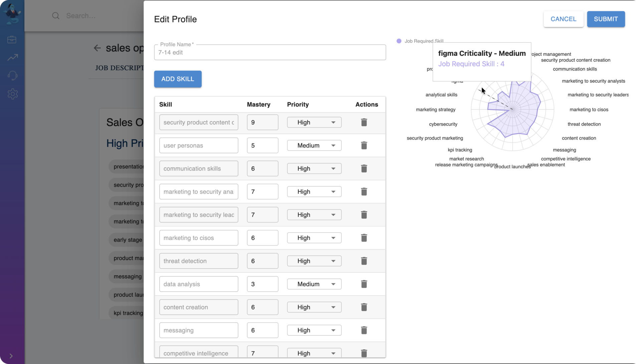Open Priority dropdown for marketing to cisos
Viewport: 641px width, 364px height.
pos(314,238)
